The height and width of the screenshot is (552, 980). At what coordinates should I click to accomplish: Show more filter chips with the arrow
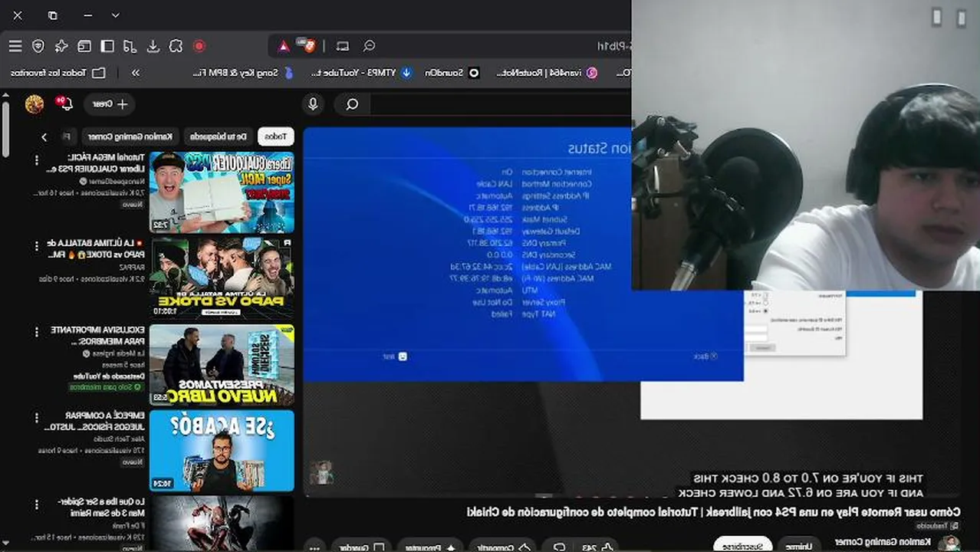[44, 136]
